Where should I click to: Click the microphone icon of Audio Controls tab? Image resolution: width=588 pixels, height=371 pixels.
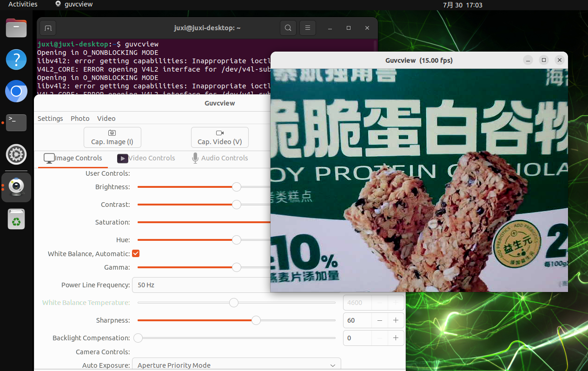[x=195, y=158]
